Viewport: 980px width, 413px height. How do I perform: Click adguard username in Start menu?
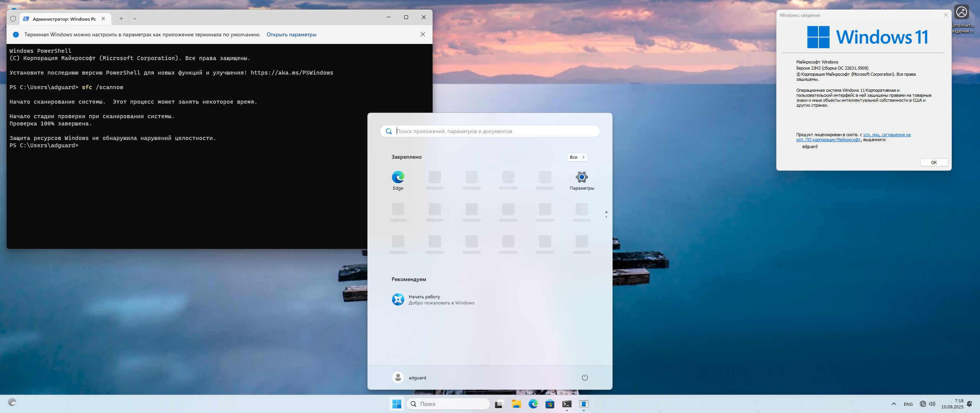coord(417,378)
